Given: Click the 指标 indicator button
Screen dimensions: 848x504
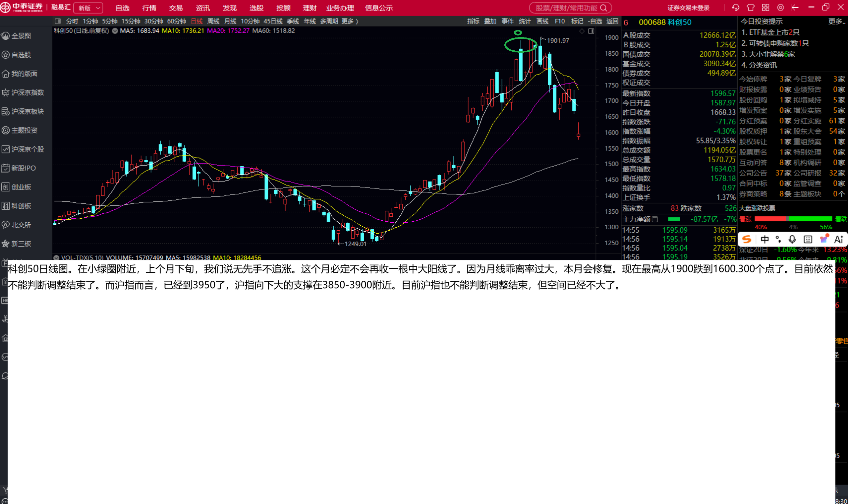Looking at the screenshot, I should pyautogui.click(x=473, y=21).
